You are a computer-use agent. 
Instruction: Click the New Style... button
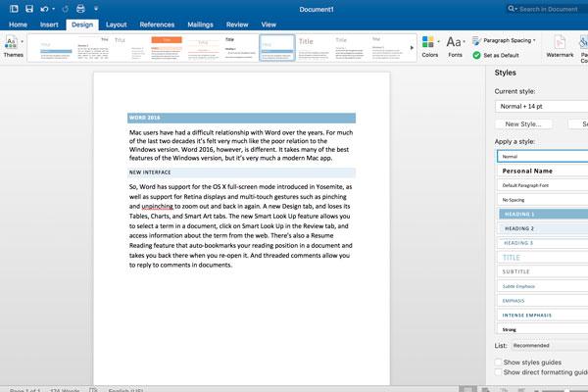(526, 124)
